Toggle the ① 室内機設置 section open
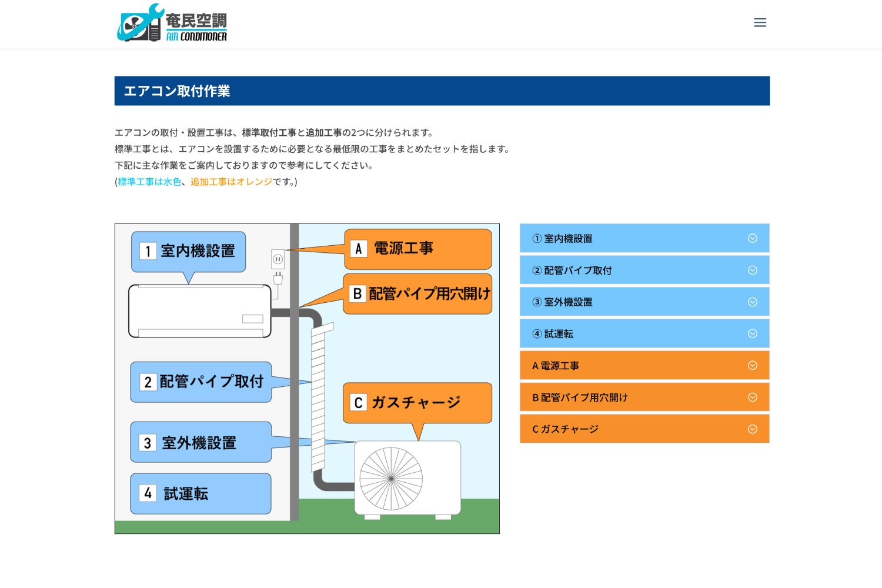 (x=644, y=238)
